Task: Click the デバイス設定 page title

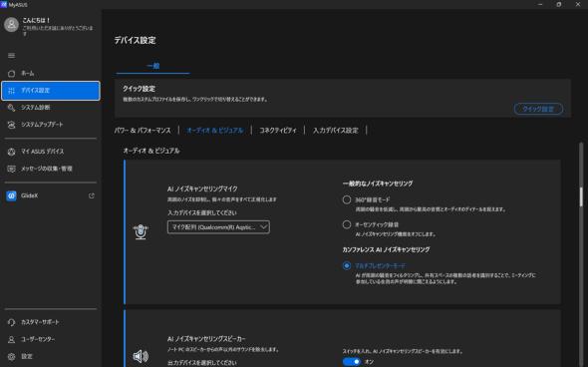Action: pyautogui.click(x=135, y=41)
